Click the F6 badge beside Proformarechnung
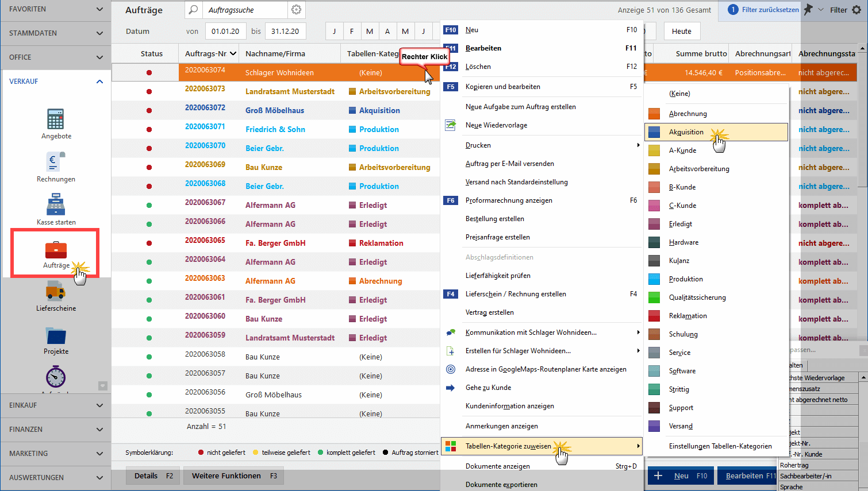 pyautogui.click(x=451, y=200)
